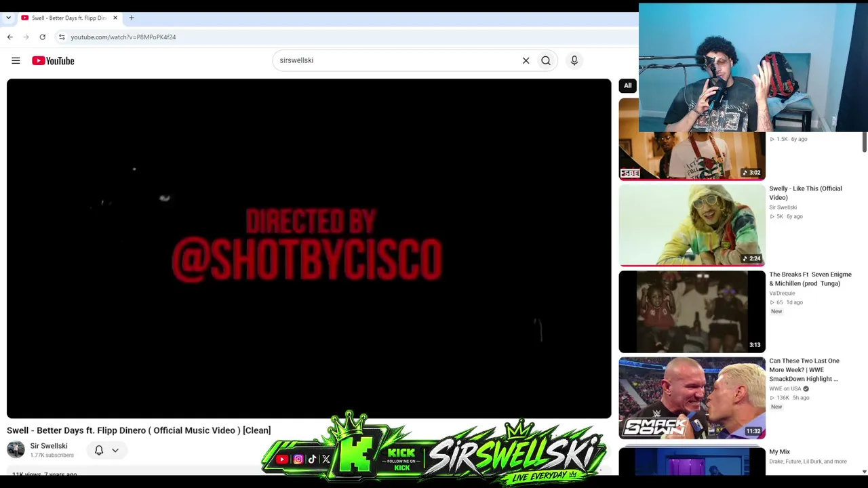This screenshot has width=868, height=488.
Task: Select the address bar URL
Action: [x=123, y=37]
